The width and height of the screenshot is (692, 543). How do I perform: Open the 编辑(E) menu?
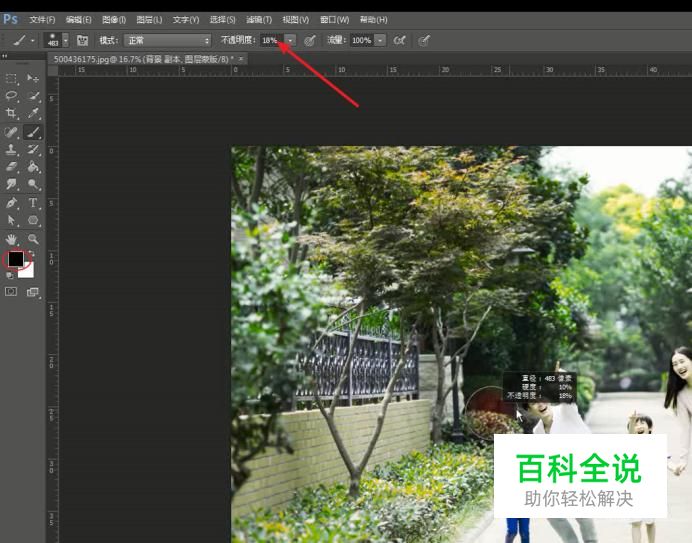pos(79,20)
